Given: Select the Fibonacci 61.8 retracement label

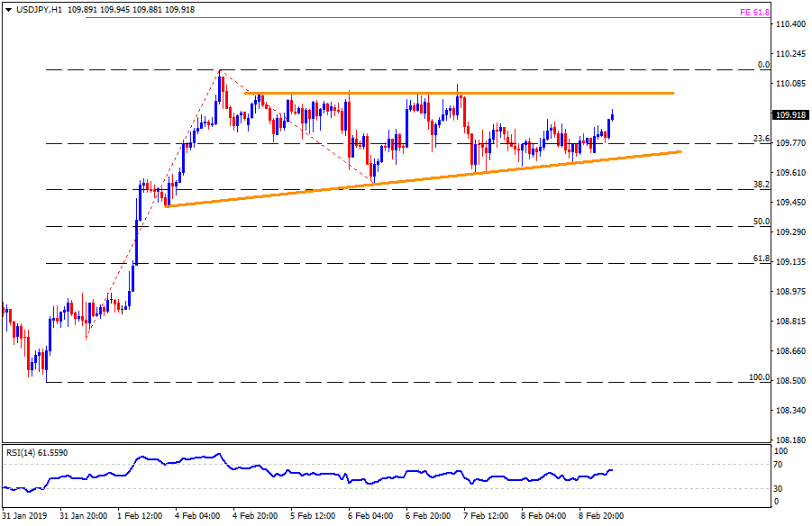Looking at the screenshot, I should (762, 258).
